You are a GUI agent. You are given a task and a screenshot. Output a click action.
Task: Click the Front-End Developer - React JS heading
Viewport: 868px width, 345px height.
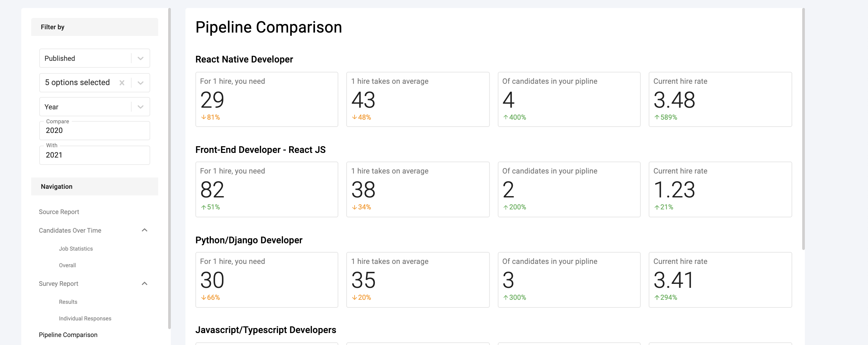point(261,150)
